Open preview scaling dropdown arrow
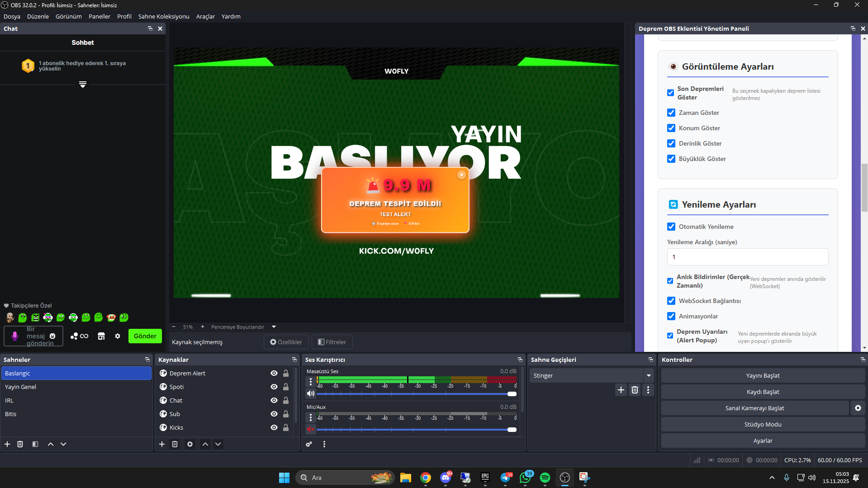The image size is (868, 488). click(274, 327)
